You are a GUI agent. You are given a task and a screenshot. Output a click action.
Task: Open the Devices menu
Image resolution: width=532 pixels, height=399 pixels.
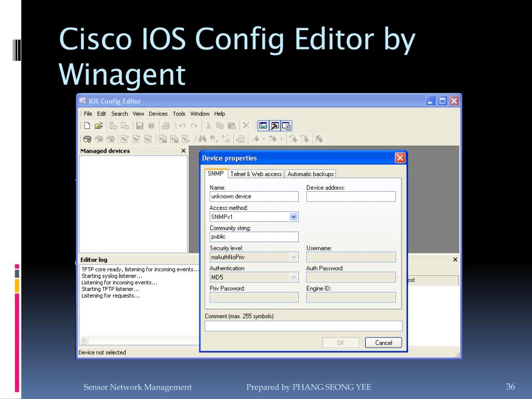point(158,114)
